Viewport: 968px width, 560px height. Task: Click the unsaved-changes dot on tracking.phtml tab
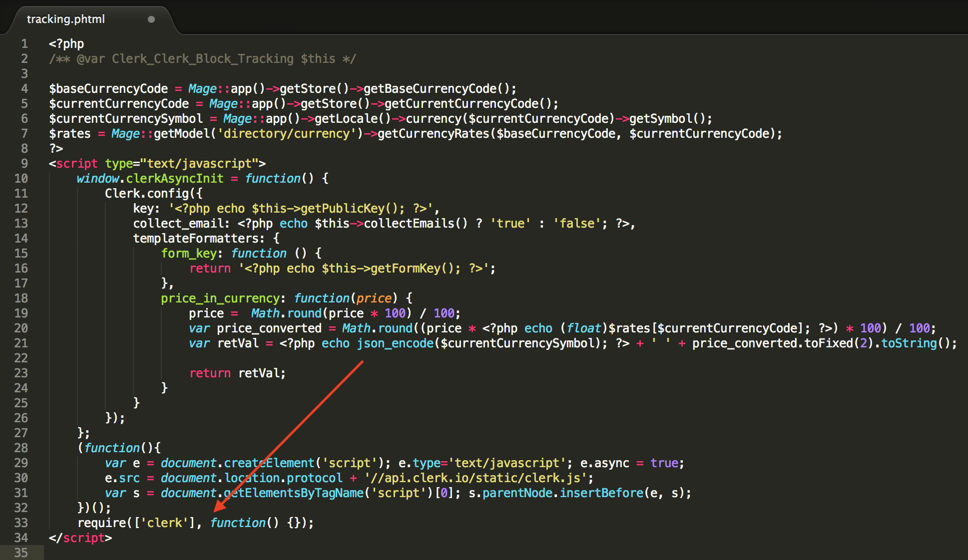(x=151, y=19)
